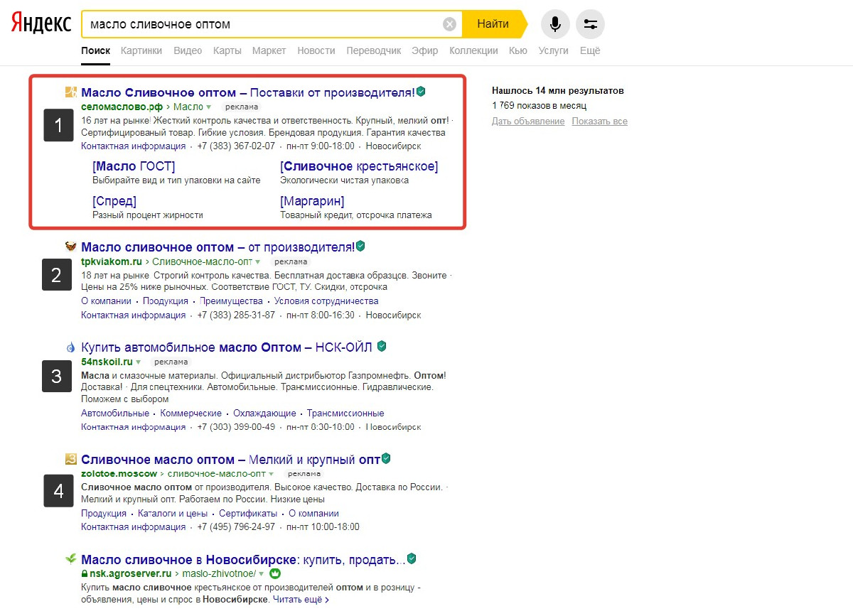The height and width of the screenshot is (616, 853).
Task: Open the Эфир tab
Action: click(426, 50)
